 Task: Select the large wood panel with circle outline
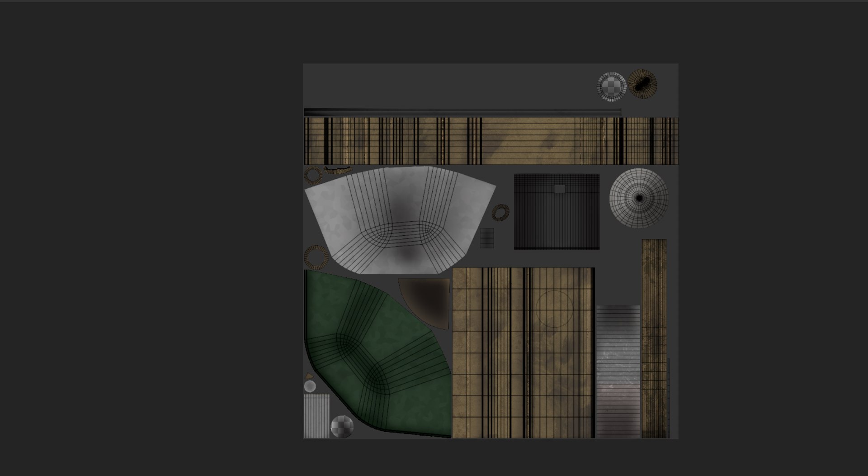524,352
